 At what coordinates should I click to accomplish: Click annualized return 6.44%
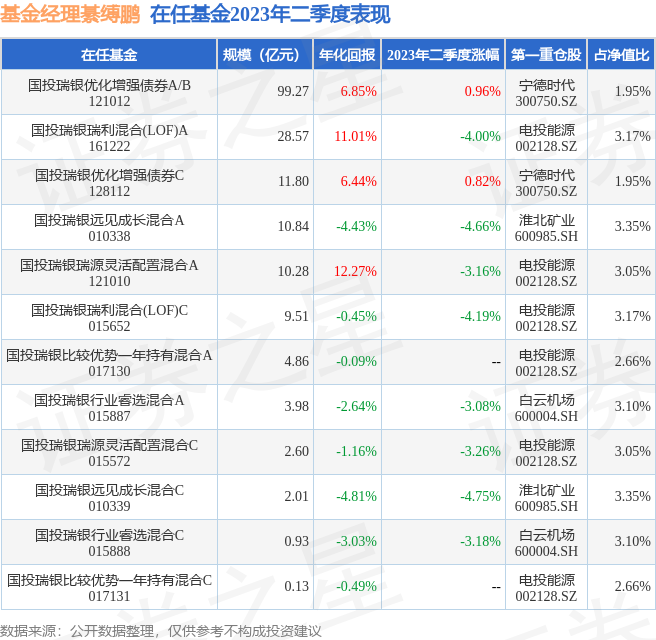click(x=359, y=181)
